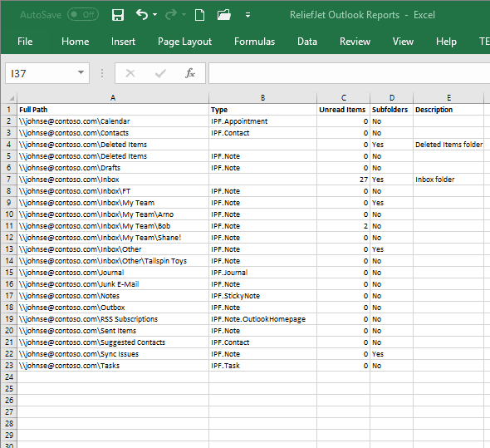
Task: Select the 'IPF.Contact' cell in Contacts row
Action: [x=262, y=133]
